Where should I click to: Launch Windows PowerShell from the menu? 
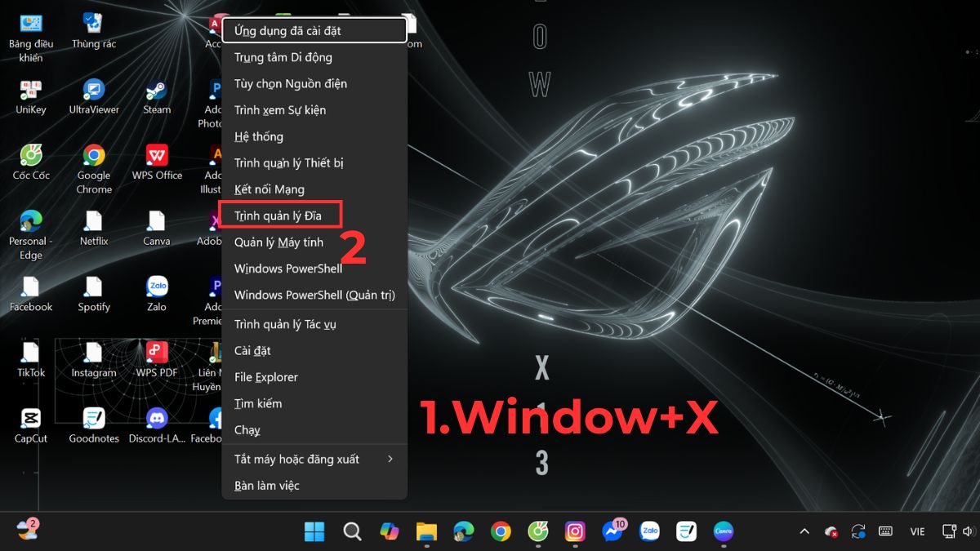tap(315, 269)
